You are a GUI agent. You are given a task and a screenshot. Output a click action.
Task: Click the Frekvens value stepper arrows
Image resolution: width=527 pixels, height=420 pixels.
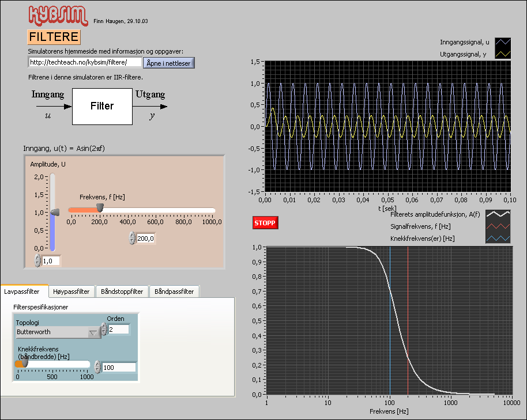pos(133,238)
